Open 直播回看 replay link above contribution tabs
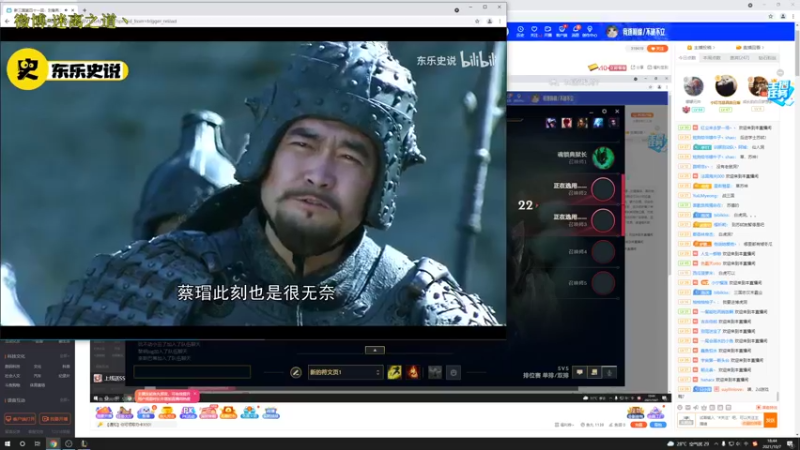The image size is (800, 450). 750,47
